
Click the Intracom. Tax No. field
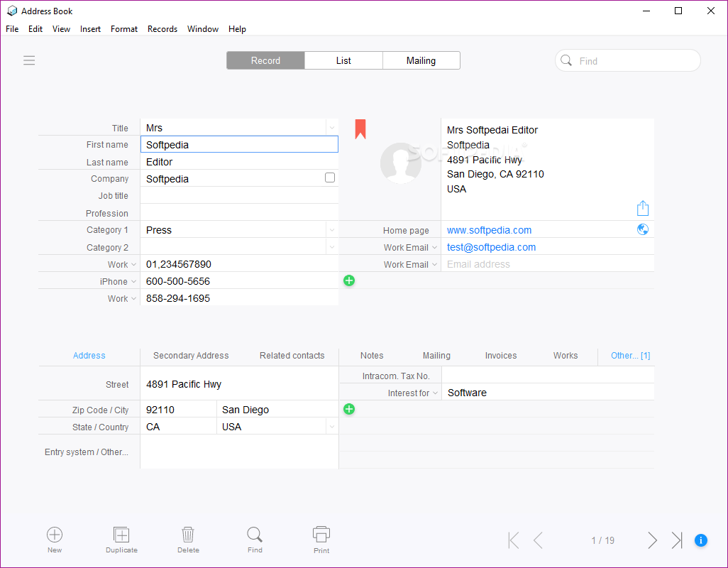pyautogui.click(x=547, y=376)
